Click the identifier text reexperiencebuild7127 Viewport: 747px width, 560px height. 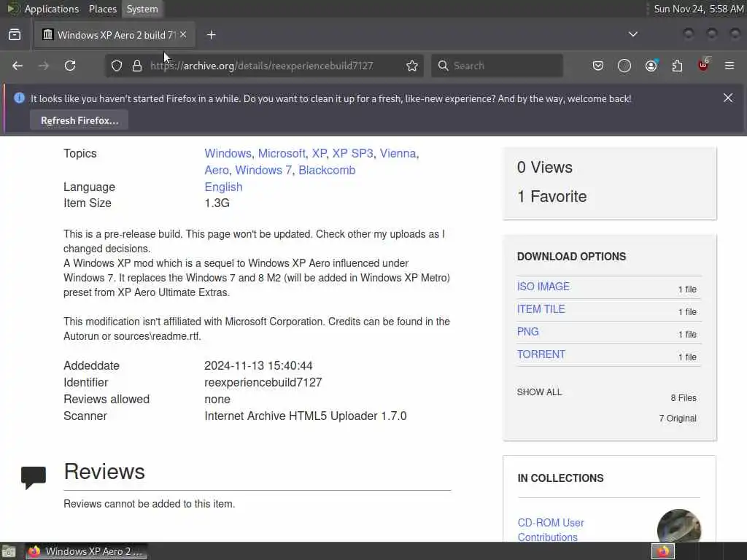point(263,382)
